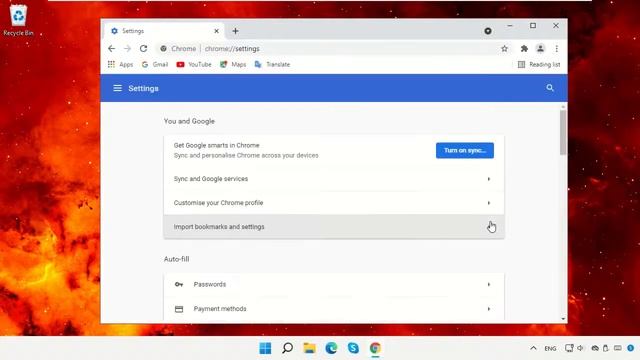Open File Explorer from the taskbar

point(309,348)
